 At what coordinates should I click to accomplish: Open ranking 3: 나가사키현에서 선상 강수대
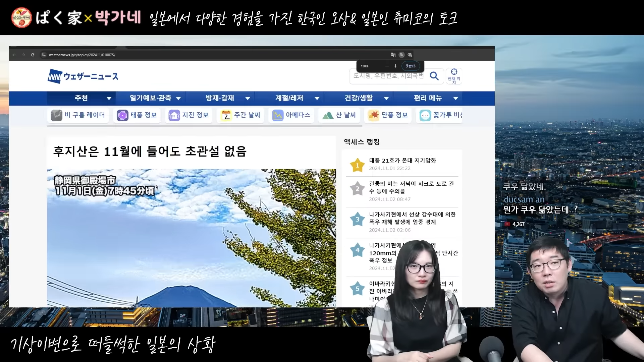click(x=412, y=218)
